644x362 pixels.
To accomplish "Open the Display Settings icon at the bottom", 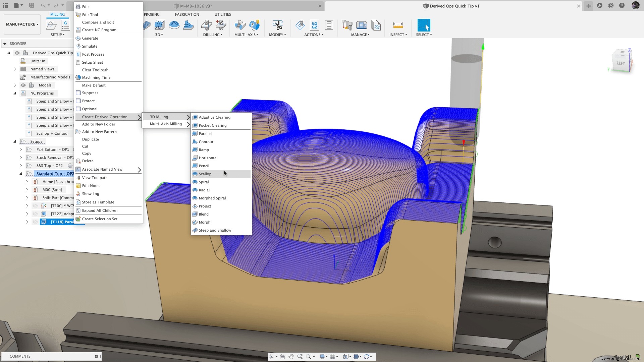I will (322, 356).
